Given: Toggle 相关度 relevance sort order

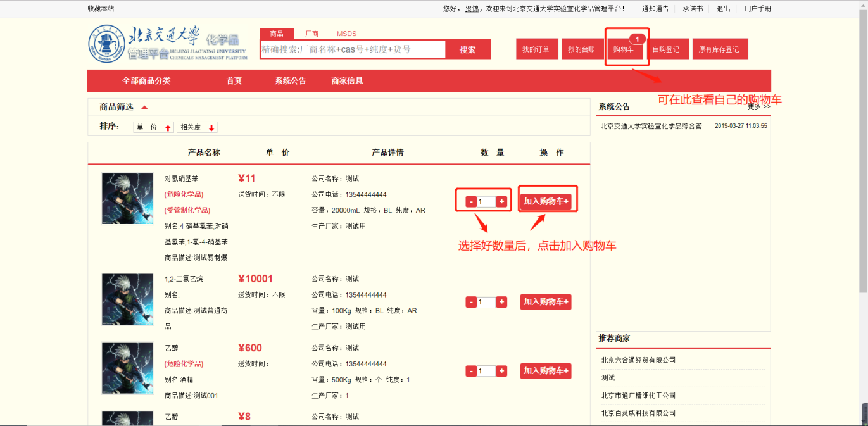Looking at the screenshot, I should pos(198,127).
